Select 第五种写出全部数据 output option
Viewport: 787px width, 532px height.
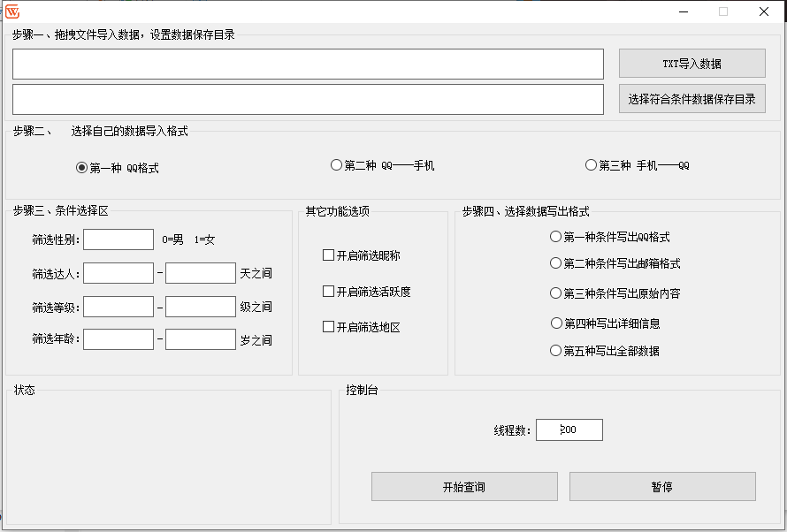point(555,350)
